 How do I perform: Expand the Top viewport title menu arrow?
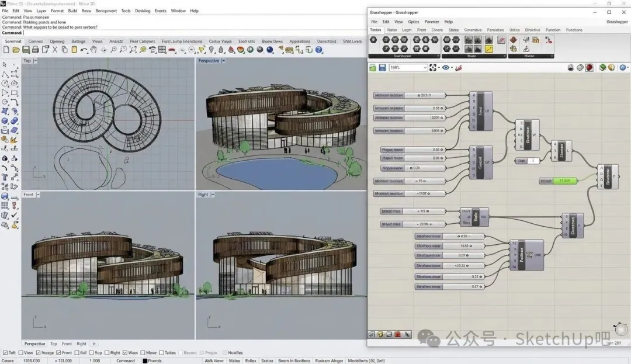[x=35, y=61]
